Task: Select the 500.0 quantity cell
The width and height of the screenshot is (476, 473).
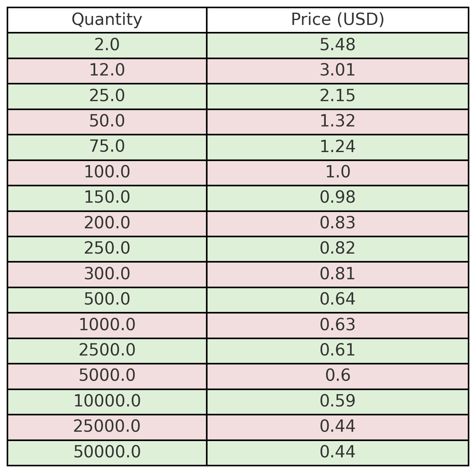Action: [x=107, y=300]
